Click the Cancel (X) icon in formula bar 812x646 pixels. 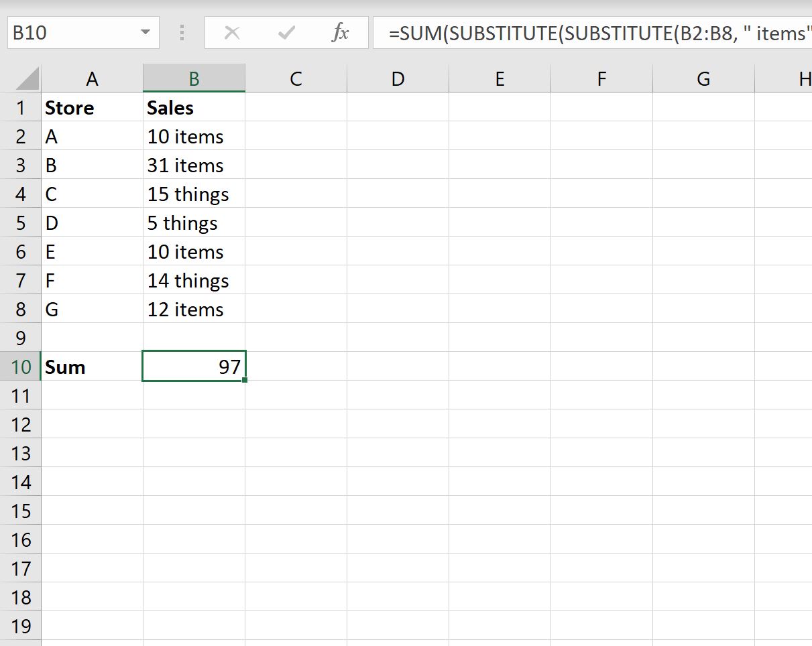pyautogui.click(x=232, y=32)
